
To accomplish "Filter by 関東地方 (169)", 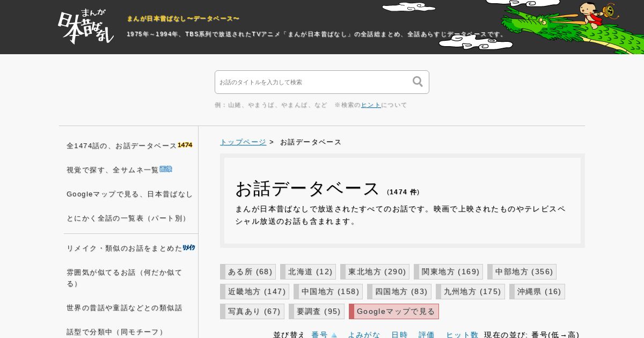I will click(x=448, y=271).
